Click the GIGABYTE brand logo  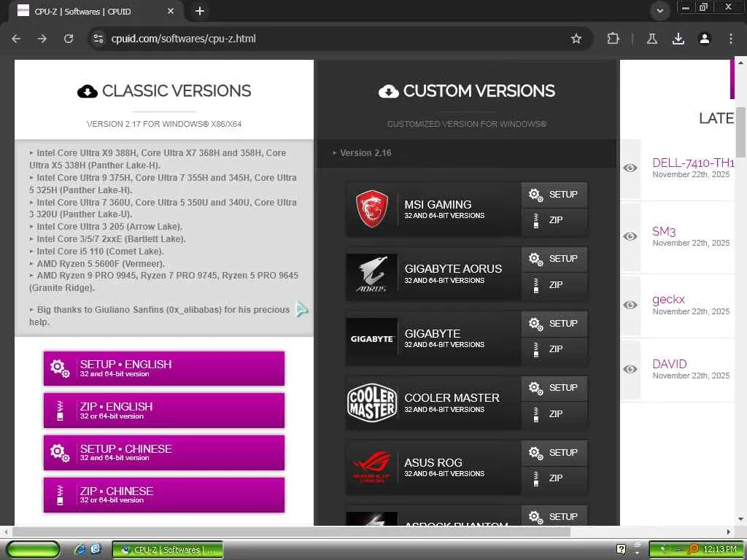[371, 338]
